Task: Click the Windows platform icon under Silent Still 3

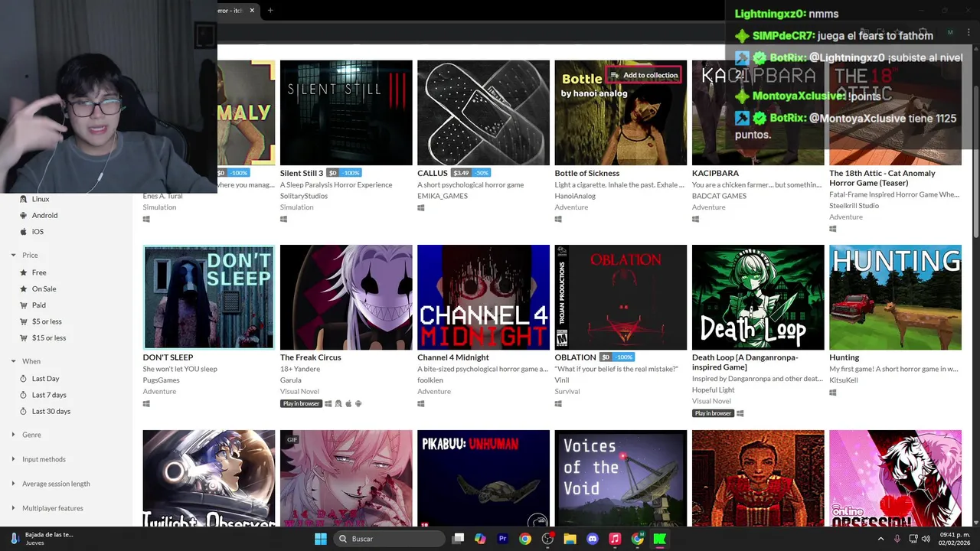Action: pyautogui.click(x=283, y=219)
